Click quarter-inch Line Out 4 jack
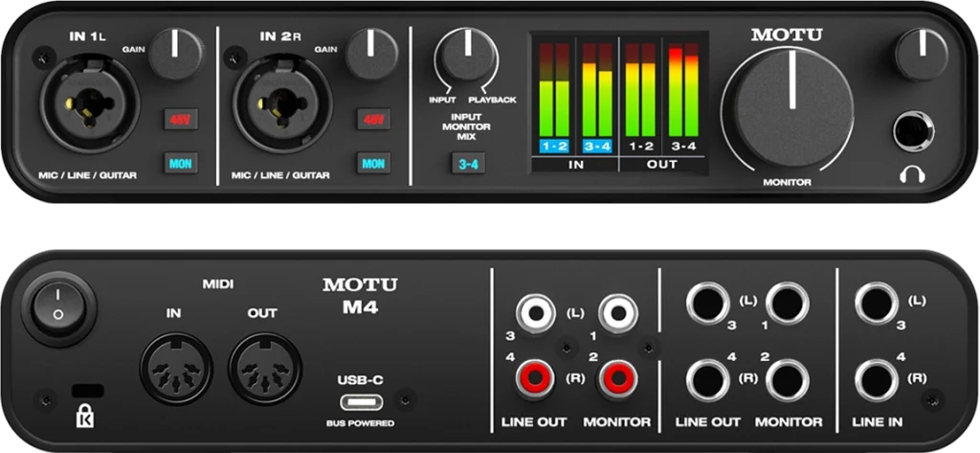Viewport: 980px width, 453px height. pos(708,380)
